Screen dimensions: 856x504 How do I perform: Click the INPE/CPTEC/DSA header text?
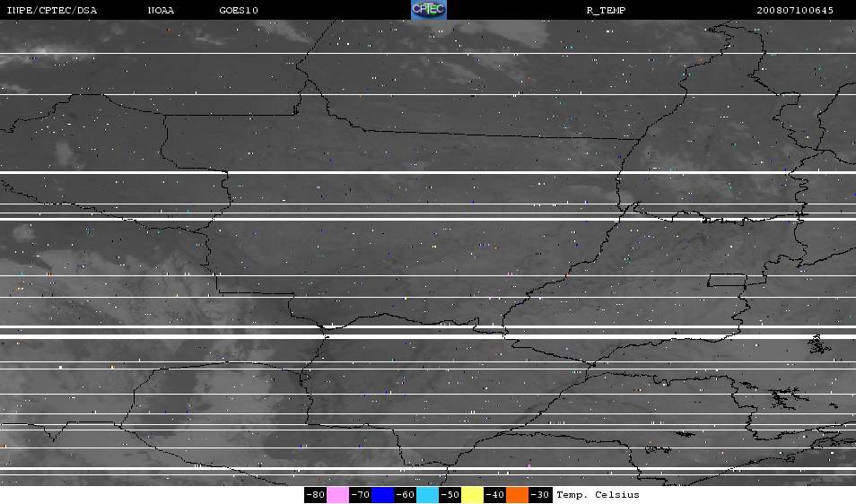tap(52, 11)
